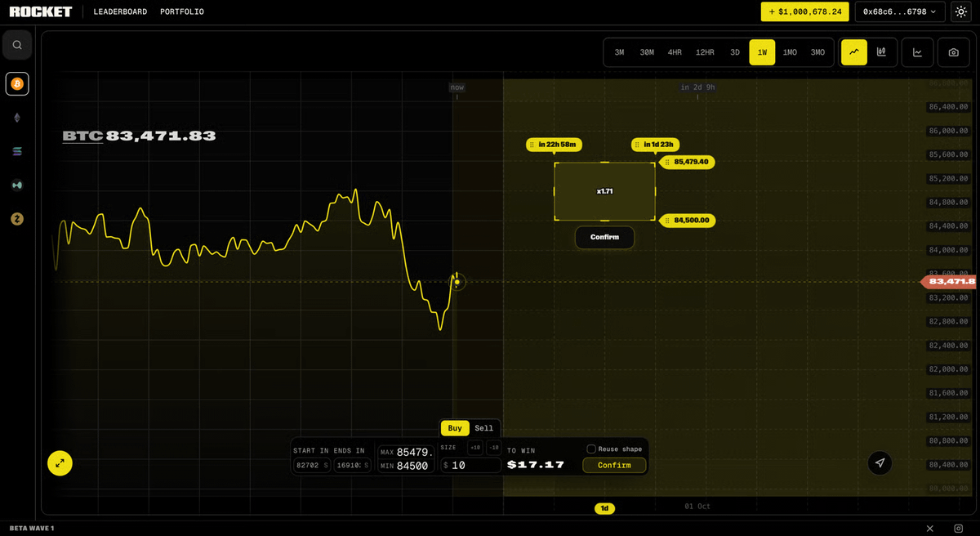Grab the 'in 1d 23h' end time handle
Screen dimensions: 980x536
tap(655, 145)
